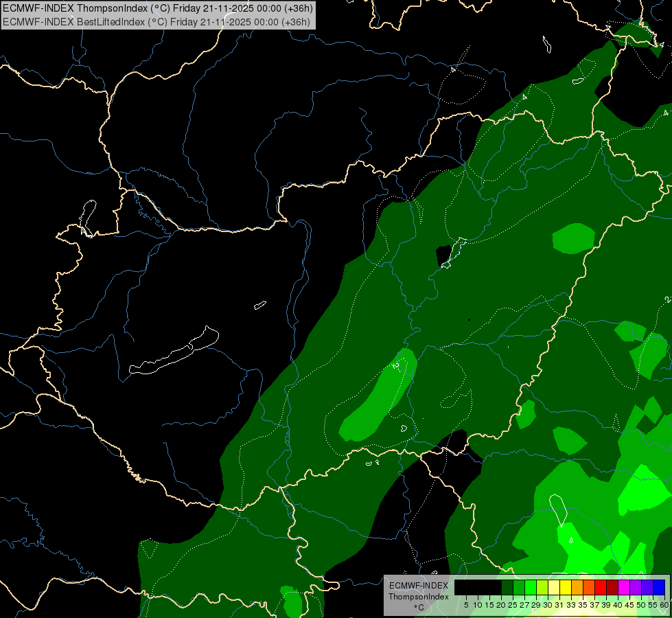Image resolution: width=672 pixels, height=618 pixels.
Task: Select the pale yellow 30–31 legend swatch
Action: pyautogui.click(x=554, y=587)
